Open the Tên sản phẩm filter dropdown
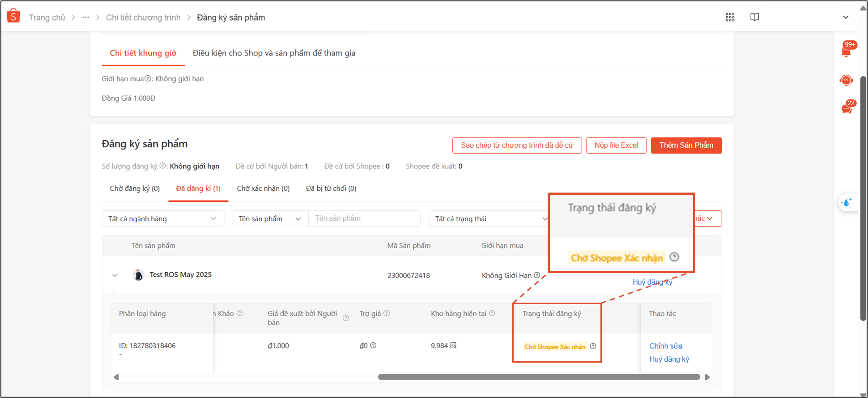 click(270, 218)
